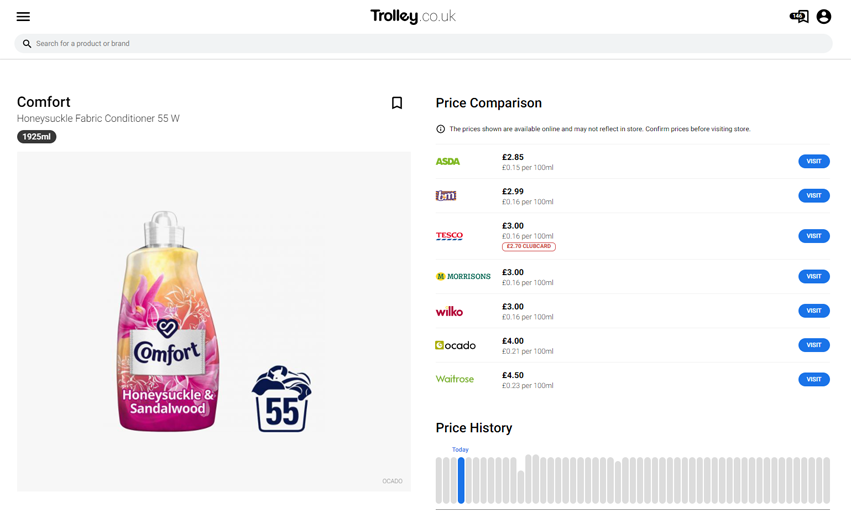
Task: Visit Tesco's £3.00 offer
Action: tap(813, 236)
